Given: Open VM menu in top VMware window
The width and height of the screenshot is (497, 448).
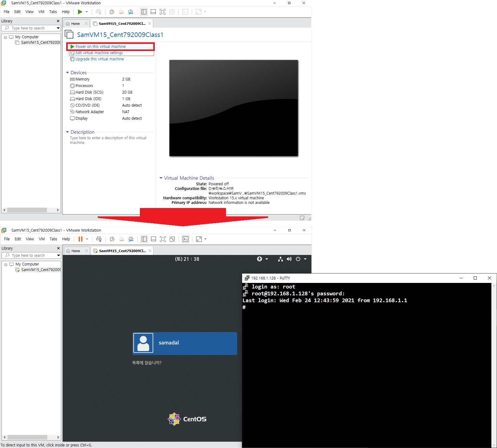Looking at the screenshot, I should coord(41,12).
